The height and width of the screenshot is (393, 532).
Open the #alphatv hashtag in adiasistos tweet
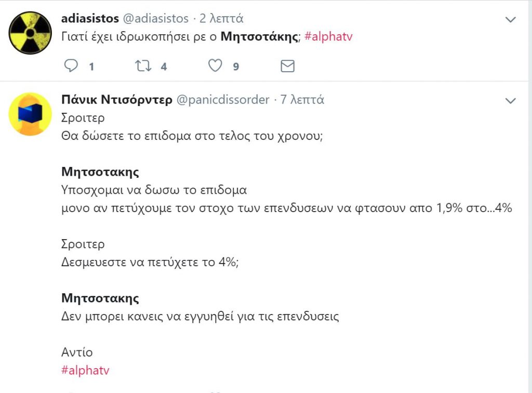click(328, 37)
